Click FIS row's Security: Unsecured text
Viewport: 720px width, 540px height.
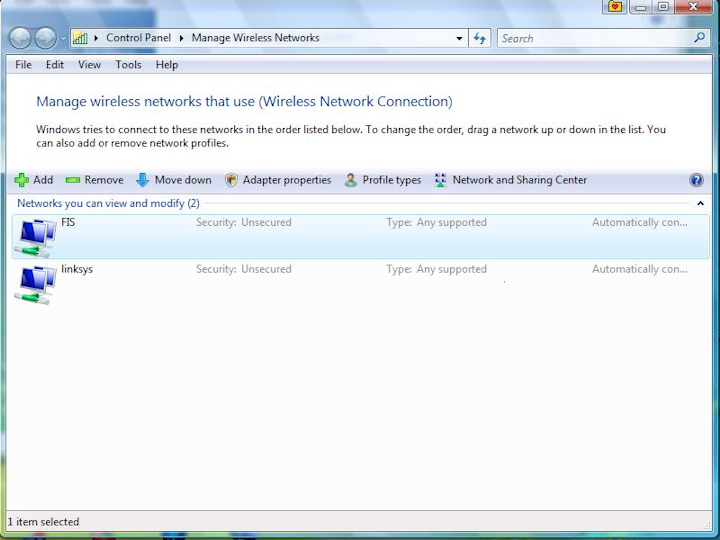[244, 222]
